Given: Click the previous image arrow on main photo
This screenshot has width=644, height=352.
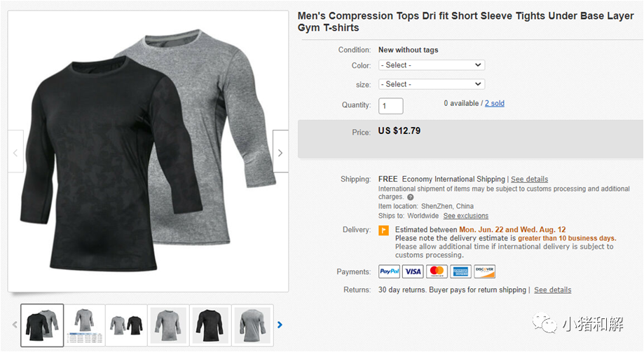Looking at the screenshot, I should coord(15,152).
